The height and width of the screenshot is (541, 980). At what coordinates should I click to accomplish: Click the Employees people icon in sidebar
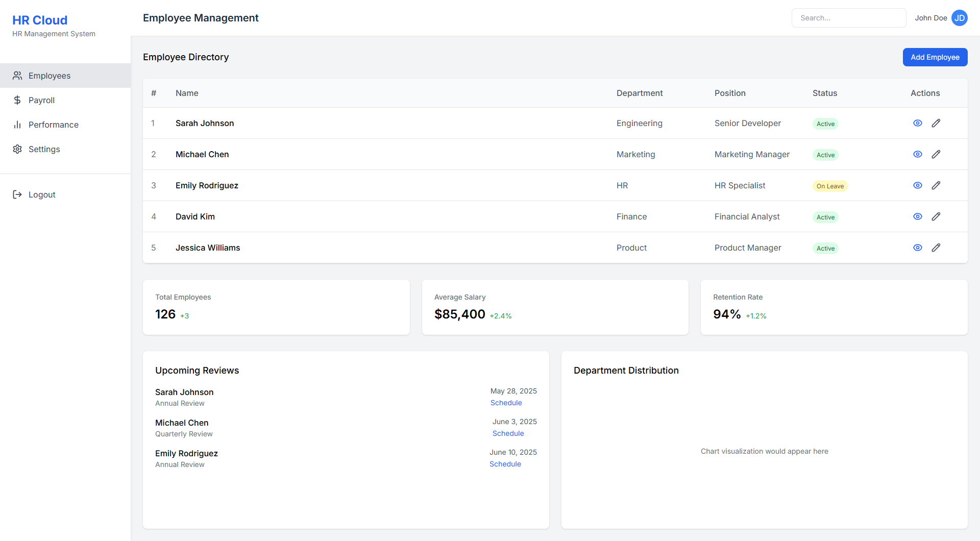click(17, 76)
